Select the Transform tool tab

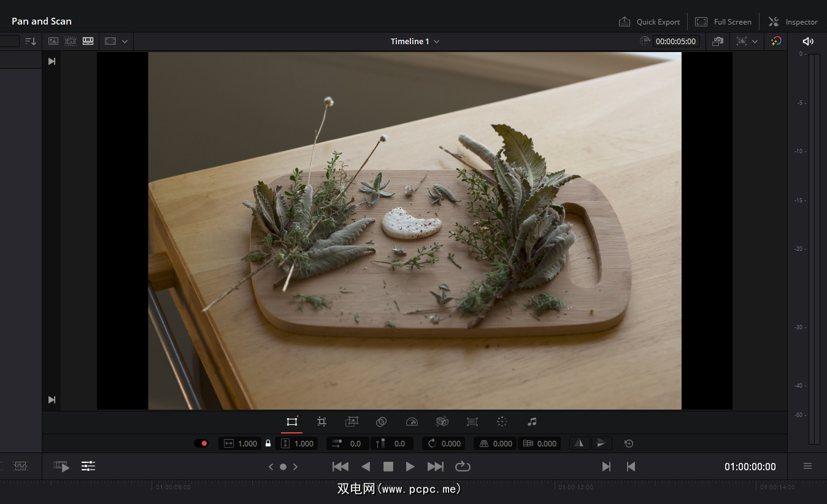point(291,422)
